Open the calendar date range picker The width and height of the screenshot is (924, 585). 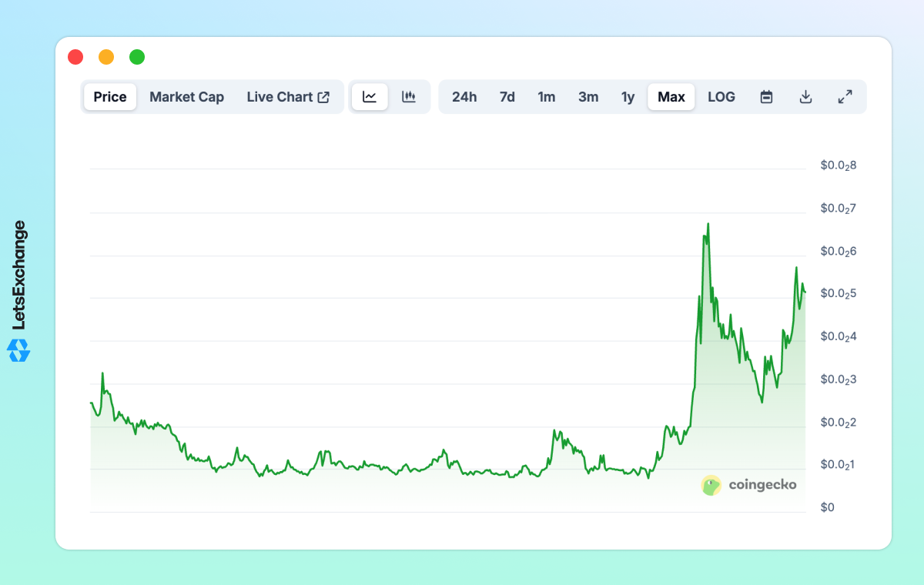tap(766, 97)
